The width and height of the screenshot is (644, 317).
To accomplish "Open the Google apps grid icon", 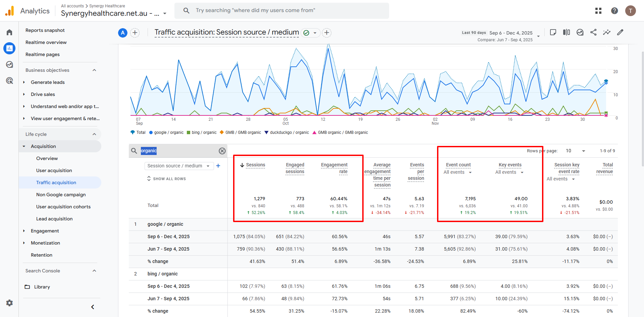I will pyautogui.click(x=598, y=11).
